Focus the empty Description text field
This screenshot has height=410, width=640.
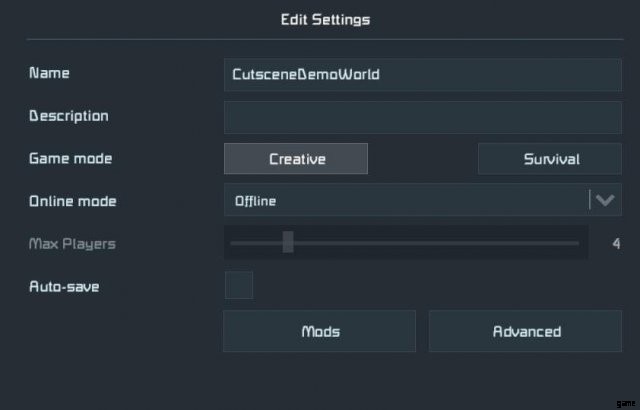pos(422,117)
